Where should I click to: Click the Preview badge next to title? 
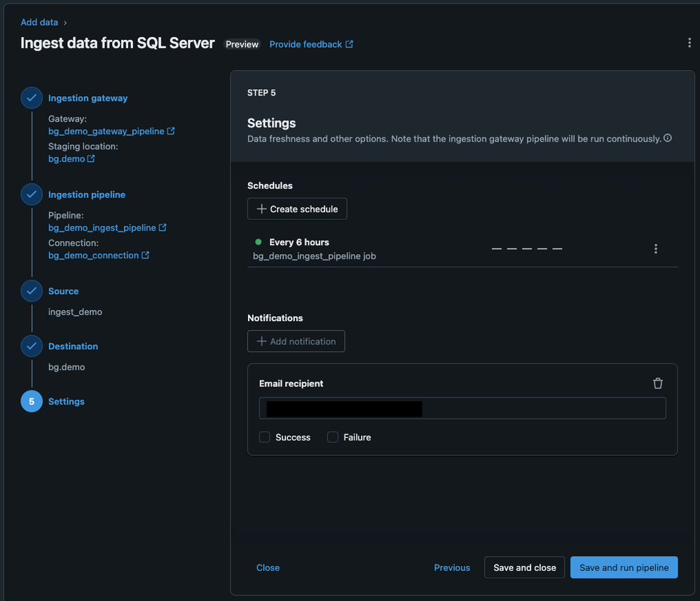(x=242, y=44)
